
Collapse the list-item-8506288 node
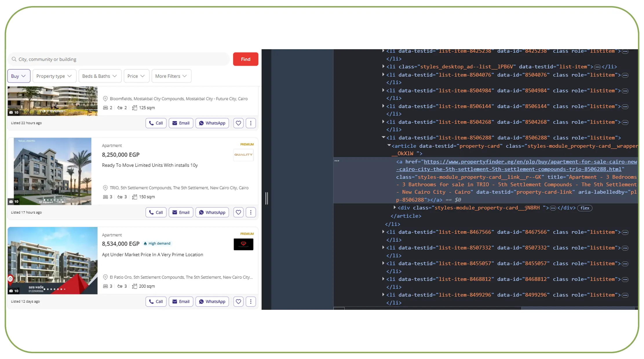tap(383, 138)
